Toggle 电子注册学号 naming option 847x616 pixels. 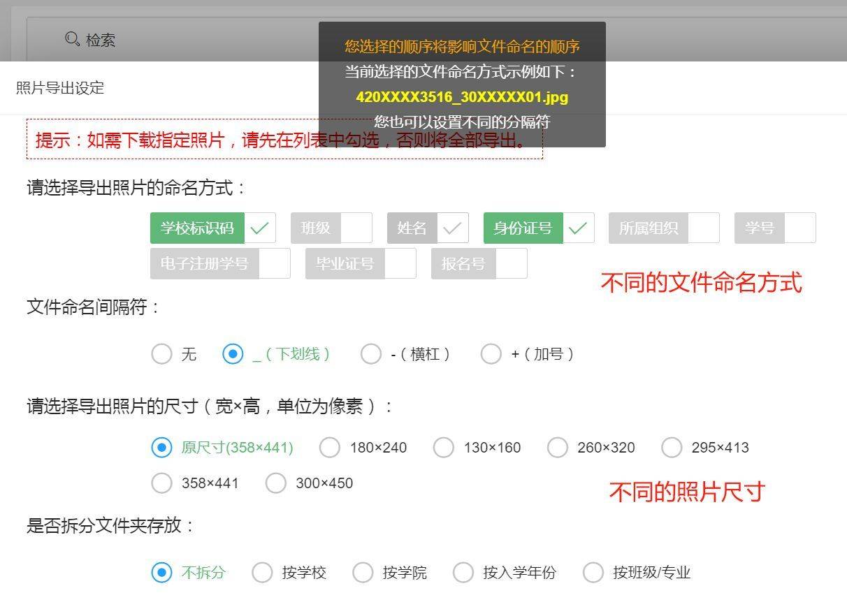click(274, 263)
